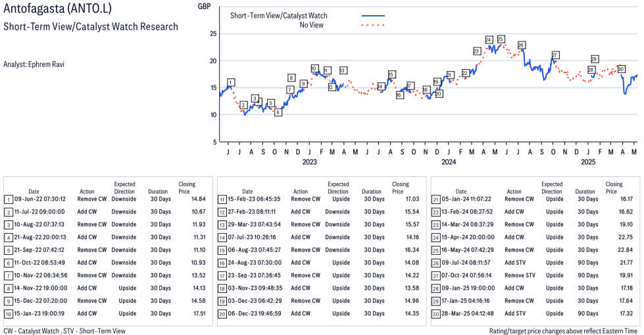
Task: Select table row number box 26
Action: pyautogui.click(x=435, y=263)
